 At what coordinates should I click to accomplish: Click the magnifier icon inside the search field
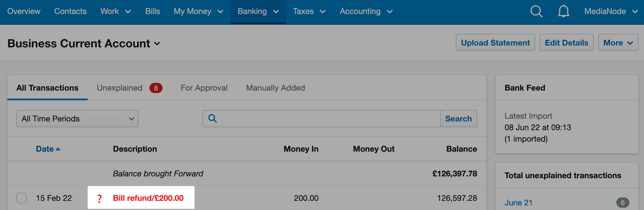(213, 118)
